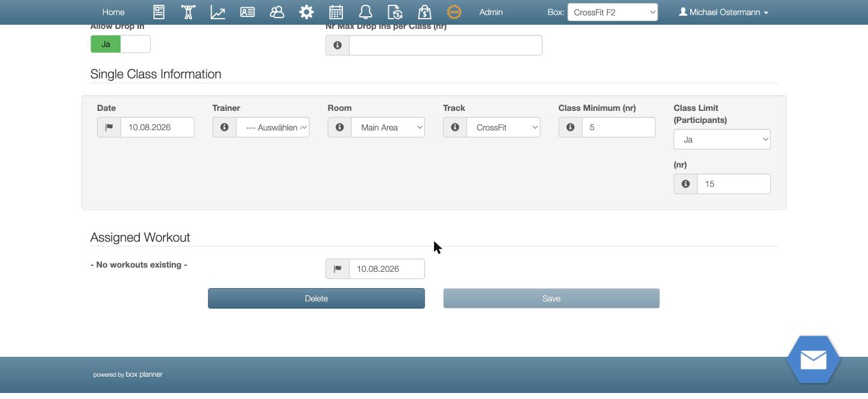Open the Track dropdown showing CrossFit
The width and height of the screenshot is (868, 399).
pyautogui.click(x=503, y=127)
